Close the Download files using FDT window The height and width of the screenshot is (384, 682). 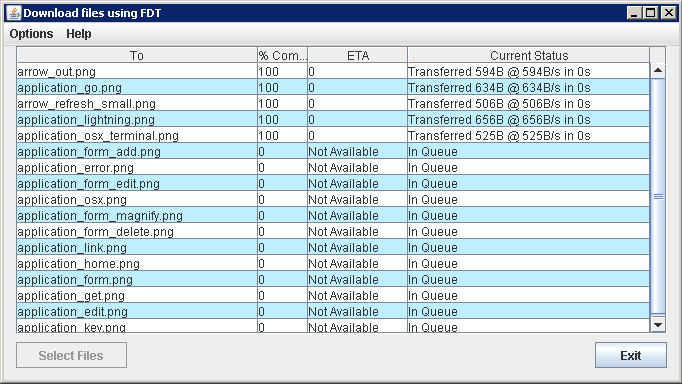pyautogui.click(x=668, y=13)
